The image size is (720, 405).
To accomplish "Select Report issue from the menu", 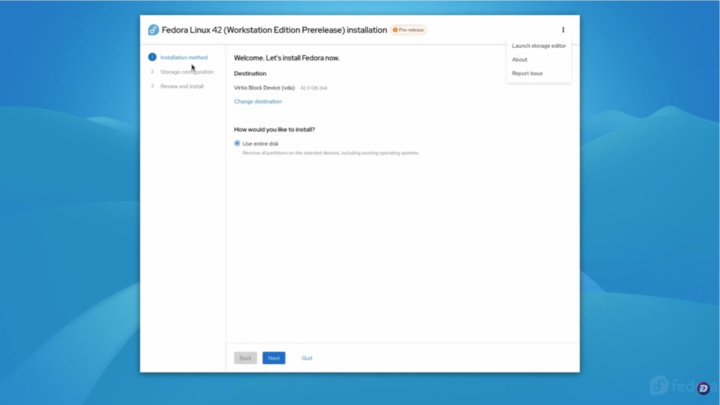I will click(x=527, y=73).
